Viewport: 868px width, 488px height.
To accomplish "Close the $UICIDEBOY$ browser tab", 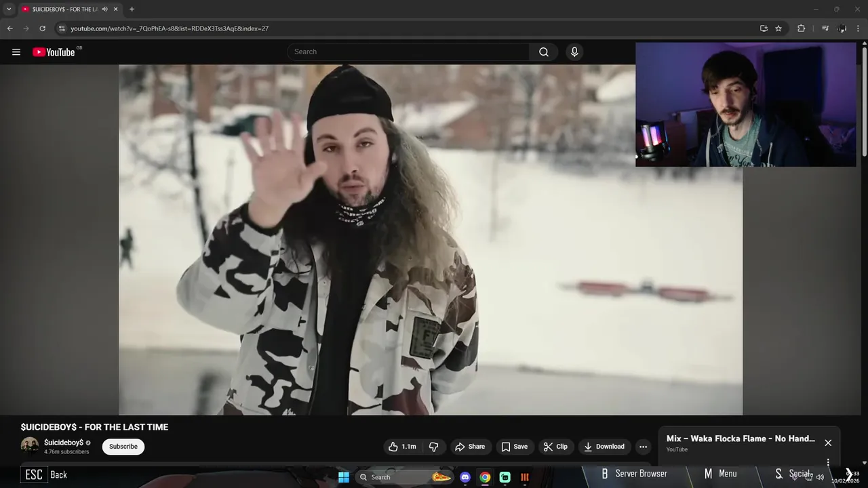I will [x=116, y=9].
